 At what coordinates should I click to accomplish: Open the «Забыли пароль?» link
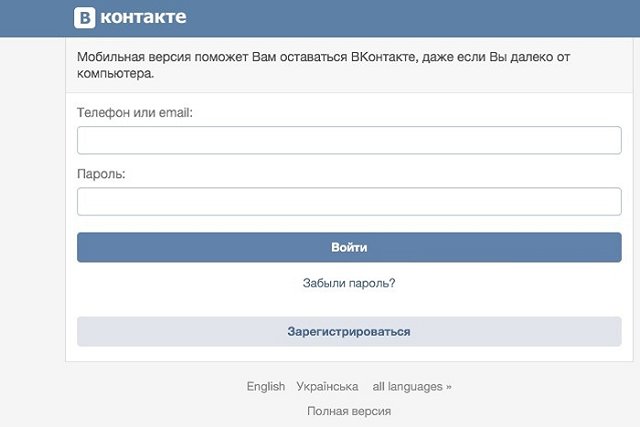click(349, 283)
